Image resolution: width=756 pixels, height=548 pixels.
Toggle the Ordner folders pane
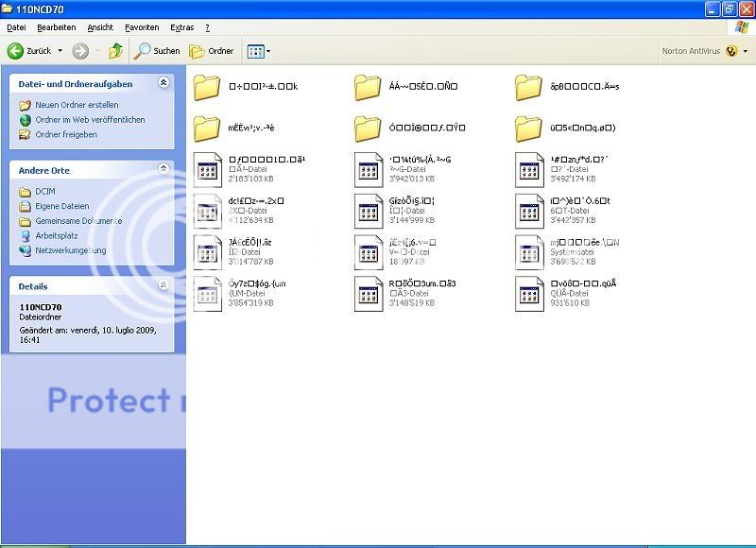(211, 51)
